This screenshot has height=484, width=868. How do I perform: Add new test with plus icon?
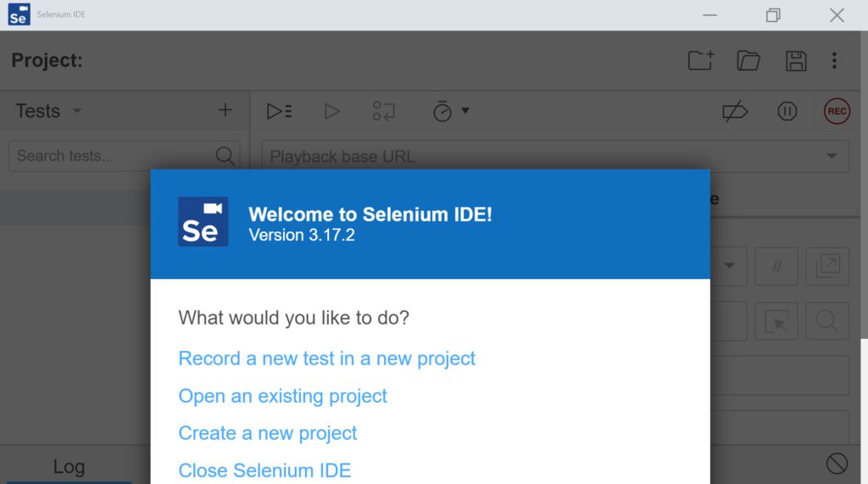[225, 110]
